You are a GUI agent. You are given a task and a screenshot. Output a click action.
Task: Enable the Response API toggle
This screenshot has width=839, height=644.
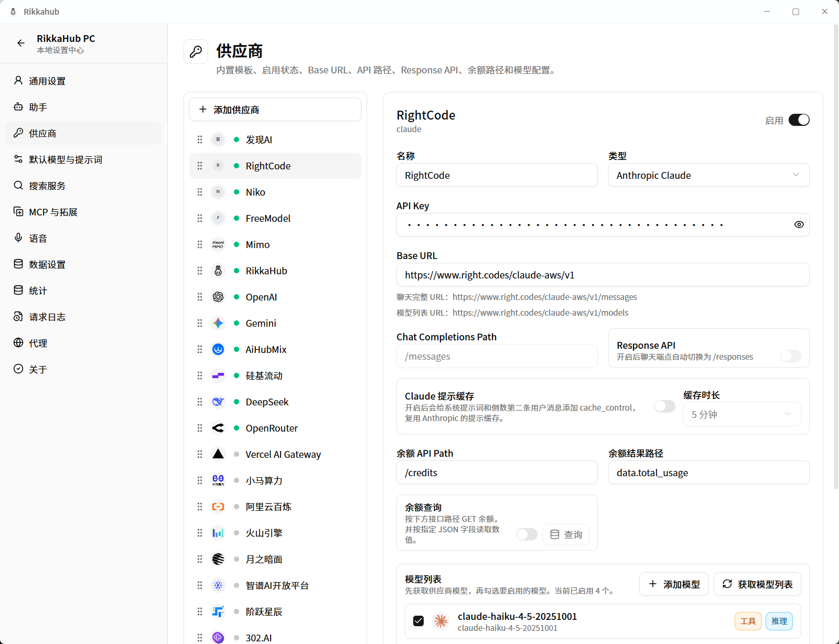click(x=790, y=356)
